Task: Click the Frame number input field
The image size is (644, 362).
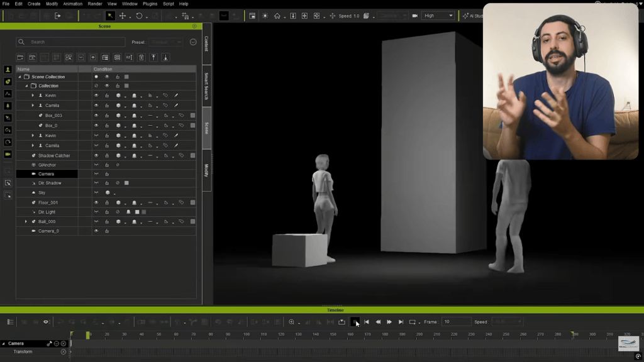Action: click(x=456, y=322)
